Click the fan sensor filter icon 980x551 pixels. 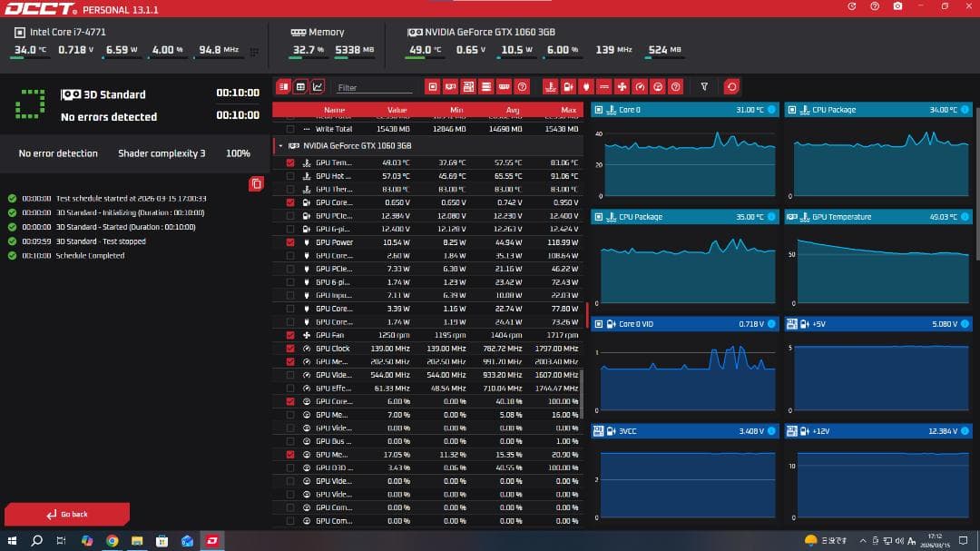(622, 87)
